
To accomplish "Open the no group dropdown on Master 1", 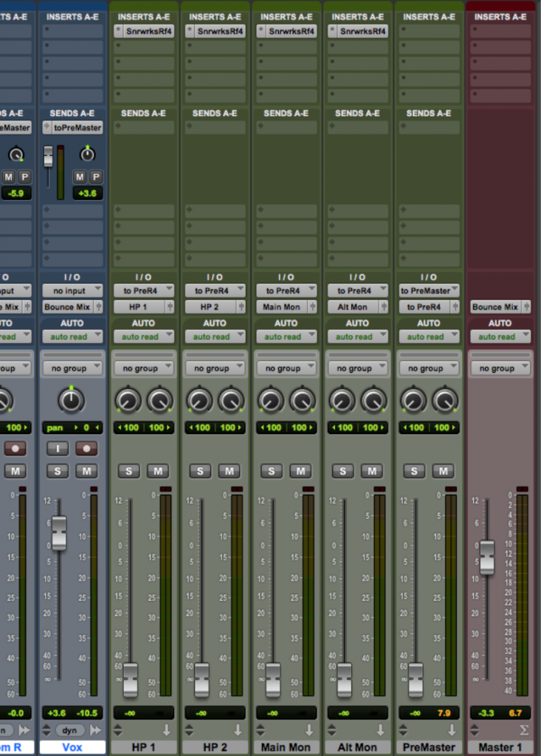I will [x=500, y=368].
